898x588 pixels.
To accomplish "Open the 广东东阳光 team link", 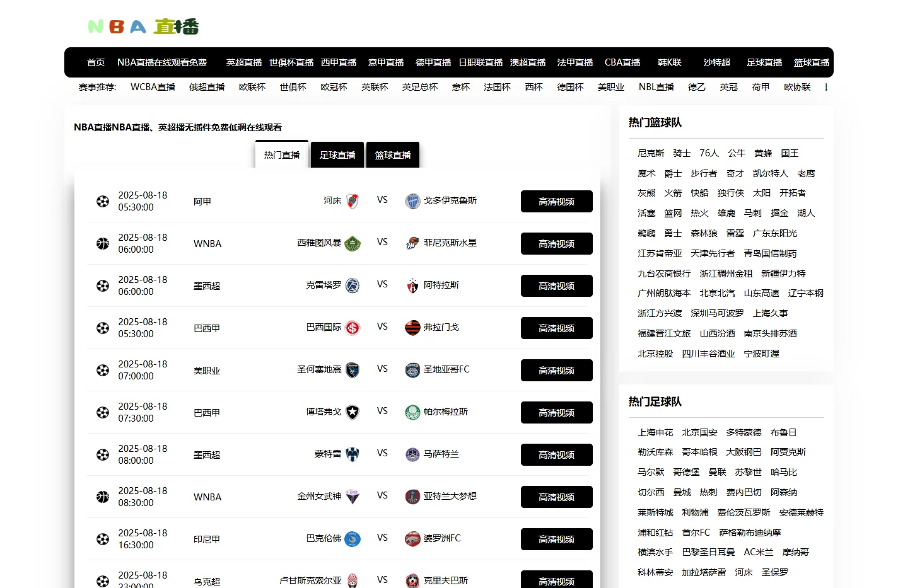I will (775, 233).
